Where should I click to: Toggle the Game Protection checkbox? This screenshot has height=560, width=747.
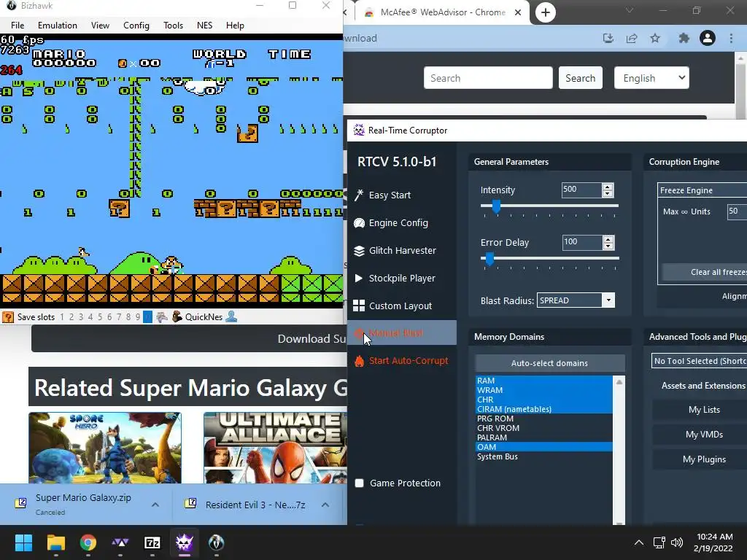click(x=360, y=483)
